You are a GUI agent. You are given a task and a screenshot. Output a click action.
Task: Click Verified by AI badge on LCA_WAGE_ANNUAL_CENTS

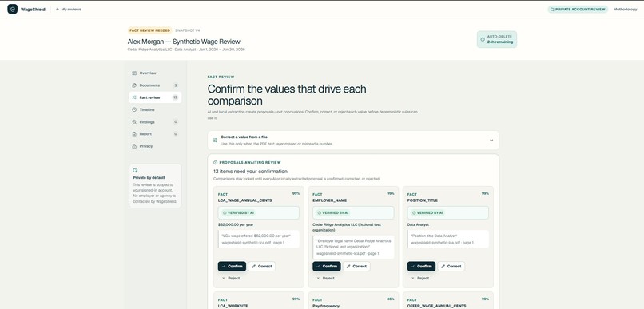tap(238, 213)
